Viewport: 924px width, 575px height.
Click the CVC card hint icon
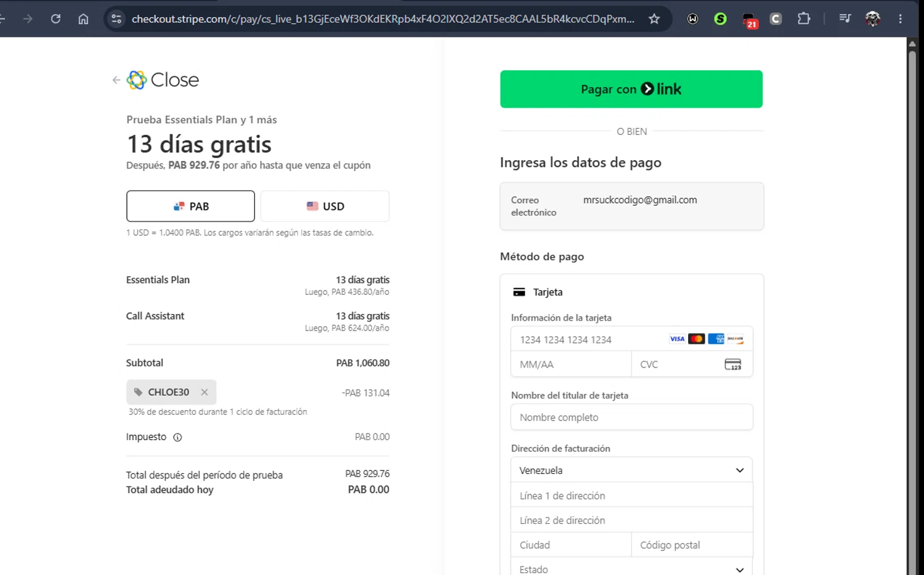click(733, 364)
